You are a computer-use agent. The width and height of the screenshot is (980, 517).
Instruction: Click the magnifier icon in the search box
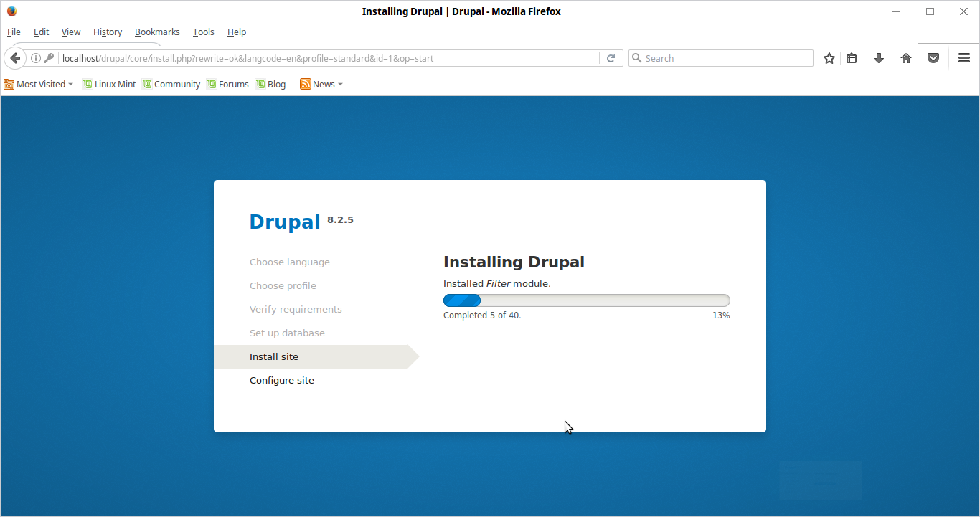[636, 58]
